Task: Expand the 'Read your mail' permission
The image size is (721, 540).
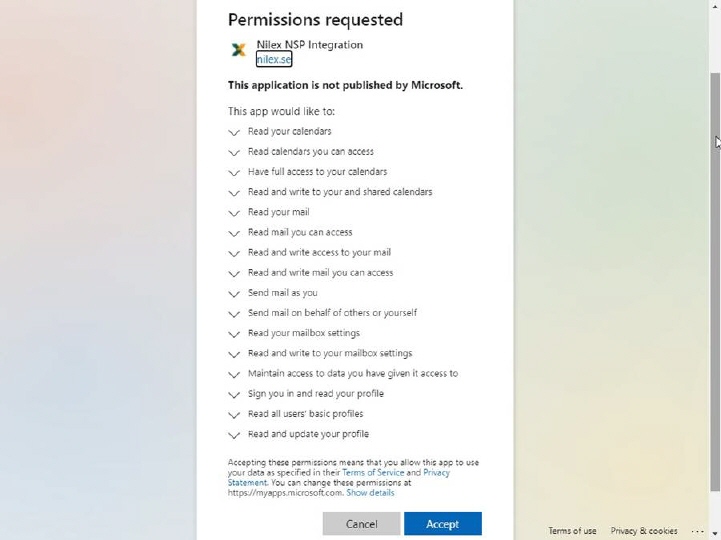Action: pyautogui.click(x=234, y=212)
